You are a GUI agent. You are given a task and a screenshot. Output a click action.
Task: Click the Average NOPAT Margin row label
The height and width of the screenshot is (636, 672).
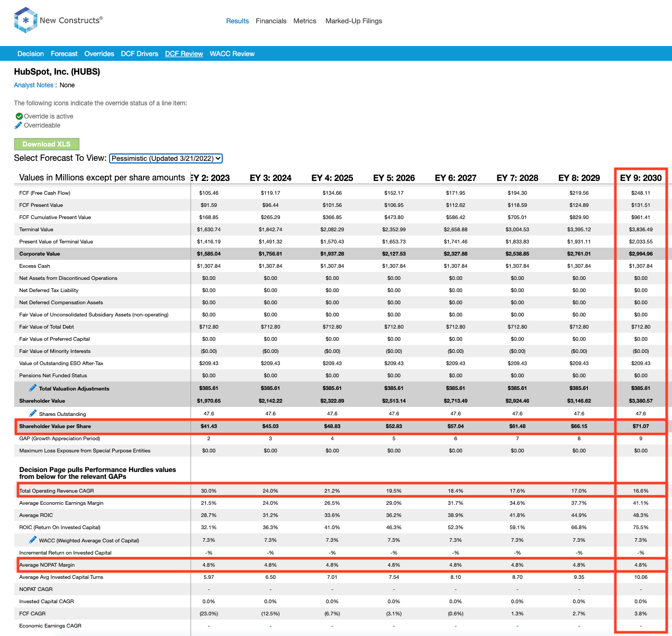click(x=47, y=565)
